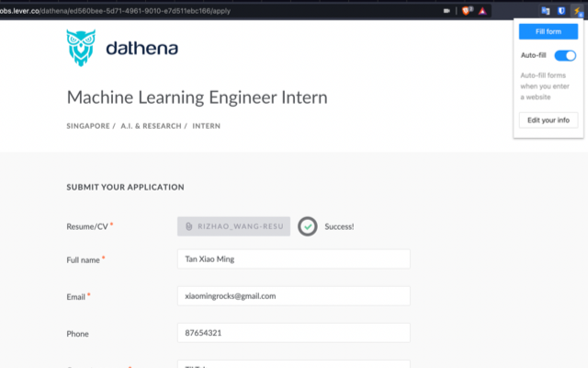
Task: Click the dathena brand name text
Action: 141,49
